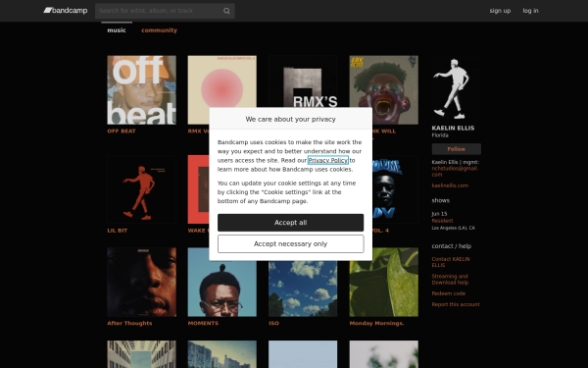Click Report this account link
Screen dimensions: 588x368
[456, 304]
